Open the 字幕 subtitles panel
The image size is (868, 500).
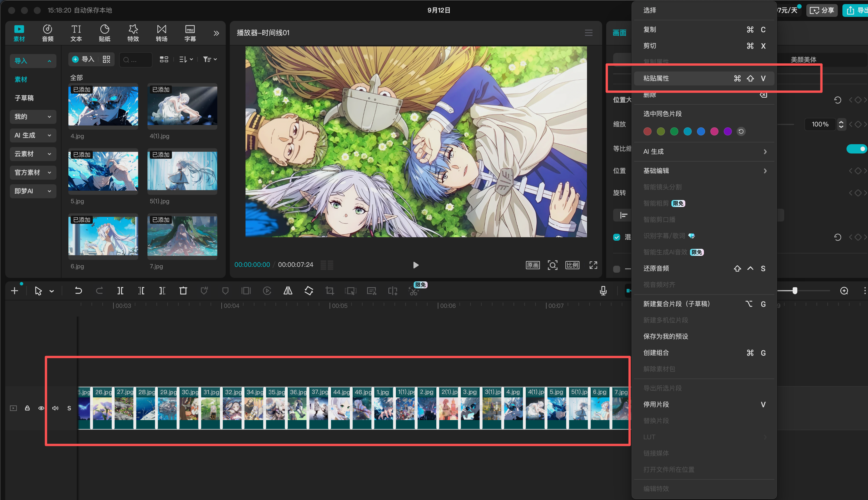coord(190,33)
